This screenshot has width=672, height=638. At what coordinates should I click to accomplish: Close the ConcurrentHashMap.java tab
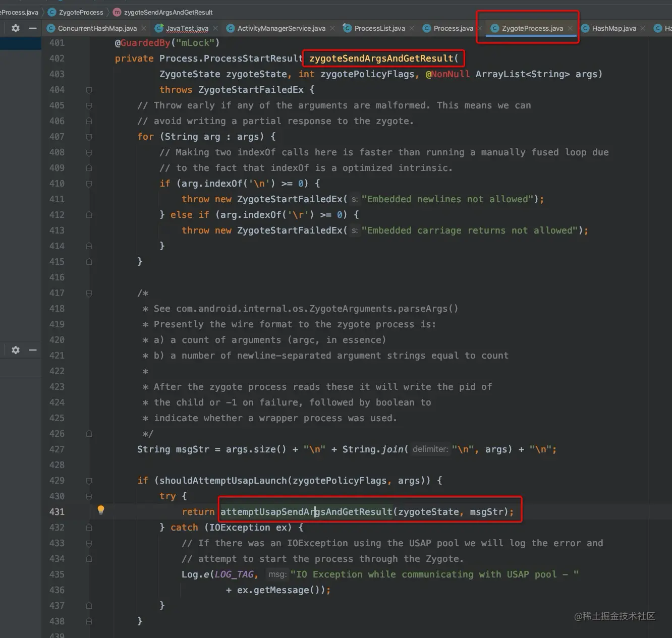coord(144,28)
